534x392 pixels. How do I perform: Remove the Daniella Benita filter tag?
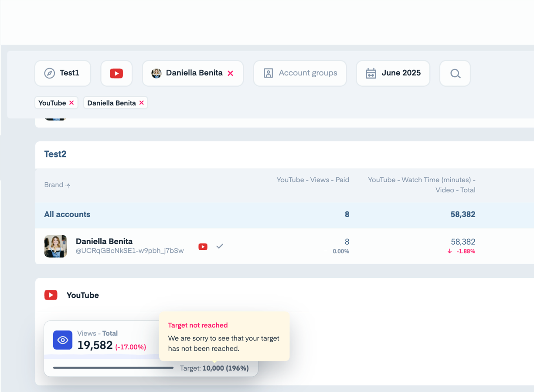coord(141,103)
